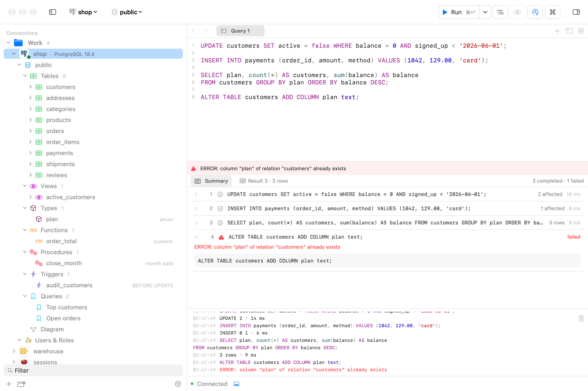
Task: Click the new console tab icon
Action: click(x=569, y=31)
